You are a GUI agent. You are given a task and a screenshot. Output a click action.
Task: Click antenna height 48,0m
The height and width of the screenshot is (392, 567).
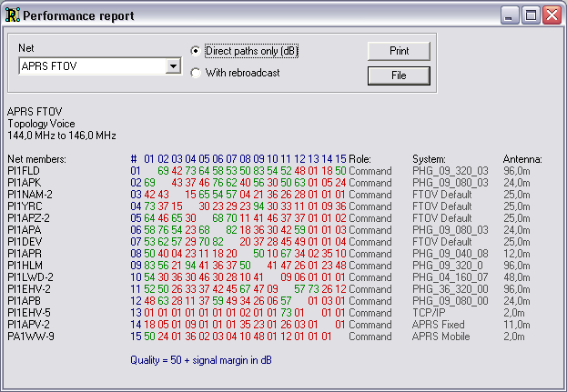coord(517,277)
